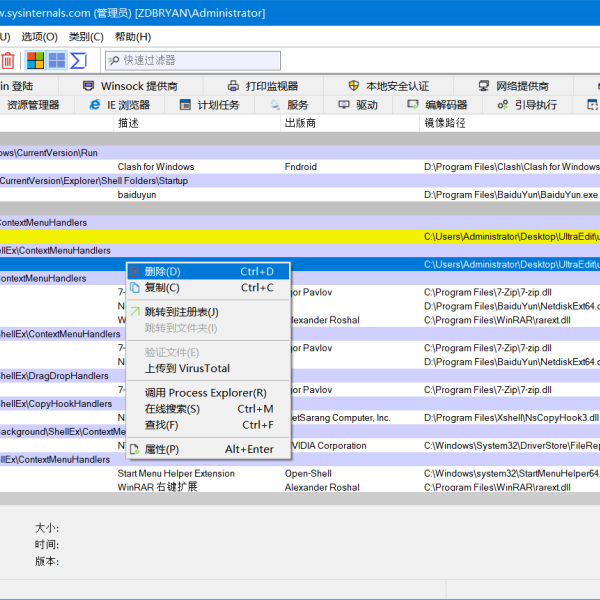Choose 调用 Process Explorer(R) in context menu
This screenshot has height=600, width=600.
point(208,393)
